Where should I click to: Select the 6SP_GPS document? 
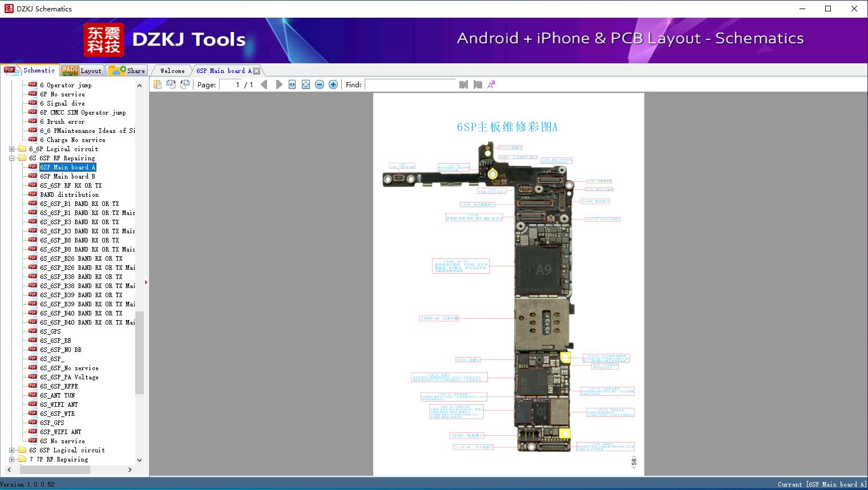click(52, 423)
